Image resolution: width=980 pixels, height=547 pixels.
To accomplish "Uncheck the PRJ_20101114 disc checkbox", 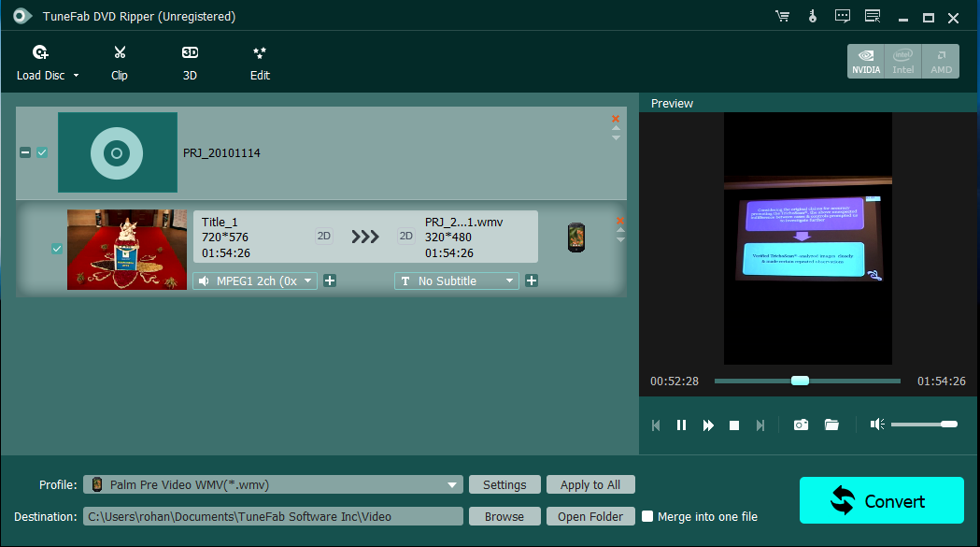I will pyautogui.click(x=42, y=152).
